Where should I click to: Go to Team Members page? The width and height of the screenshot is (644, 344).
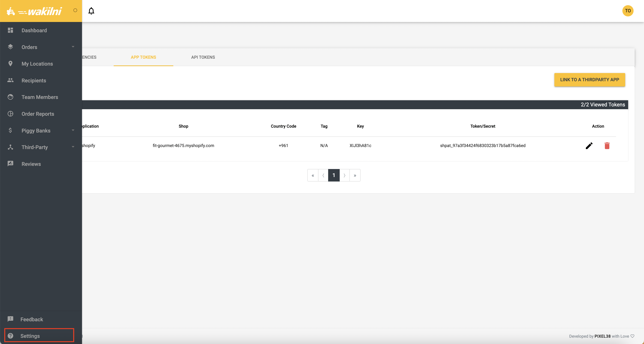[x=40, y=97]
